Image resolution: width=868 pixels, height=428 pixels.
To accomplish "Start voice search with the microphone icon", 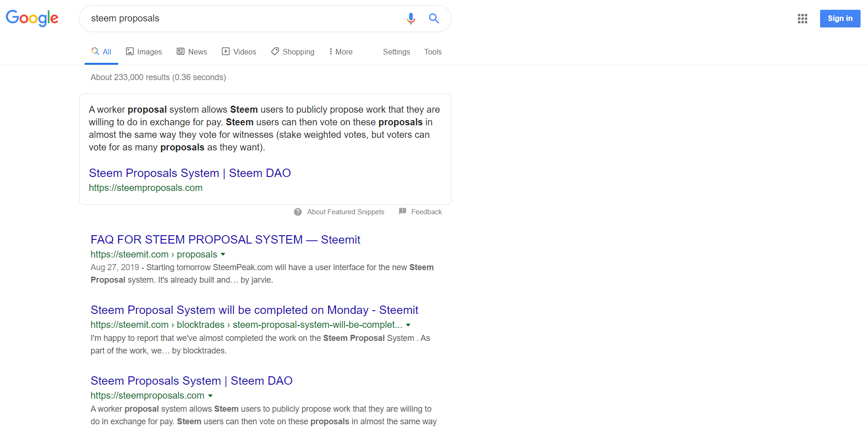I will (410, 19).
